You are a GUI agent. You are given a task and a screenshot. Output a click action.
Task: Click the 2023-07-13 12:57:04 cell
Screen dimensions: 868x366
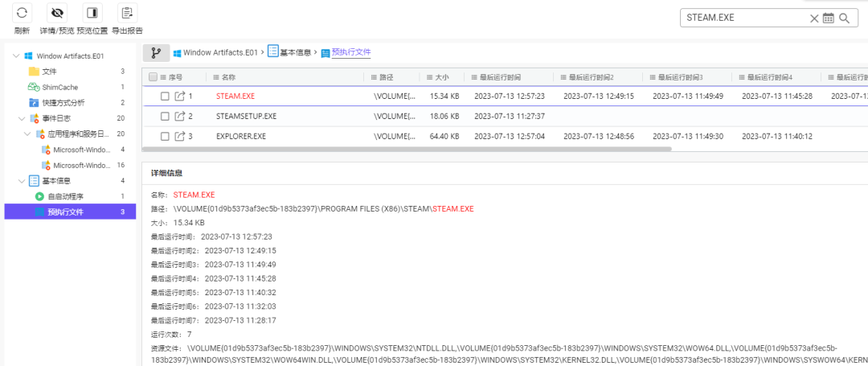point(510,136)
